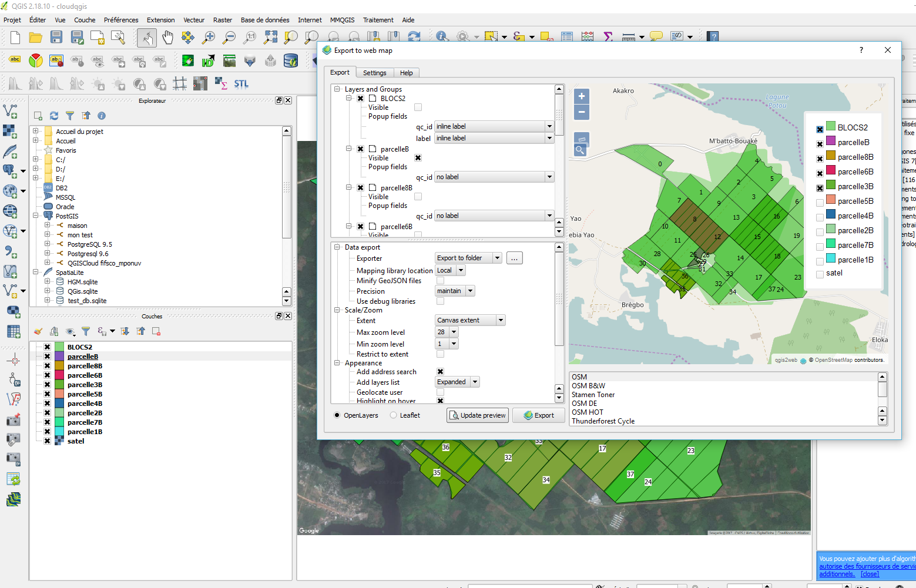This screenshot has width=916, height=588.
Task: Click the plus zoom button on the map preview
Action: tap(581, 96)
